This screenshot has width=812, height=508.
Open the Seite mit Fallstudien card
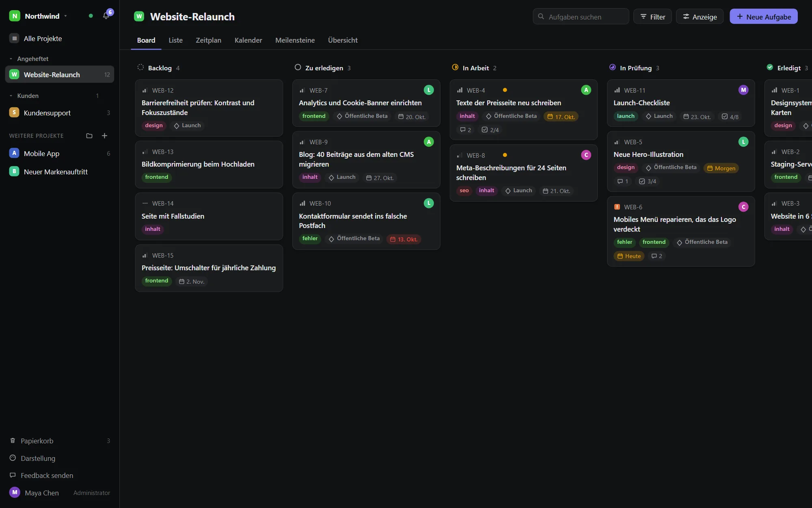pos(209,216)
